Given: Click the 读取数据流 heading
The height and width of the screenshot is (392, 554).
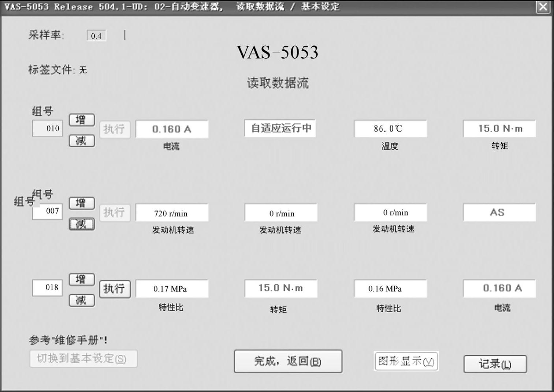Looking at the screenshot, I should click(x=278, y=83).
